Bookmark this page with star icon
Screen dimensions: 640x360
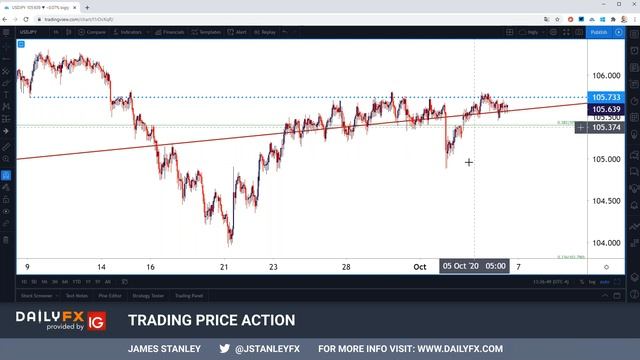pyautogui.click(x=557, y=19)
